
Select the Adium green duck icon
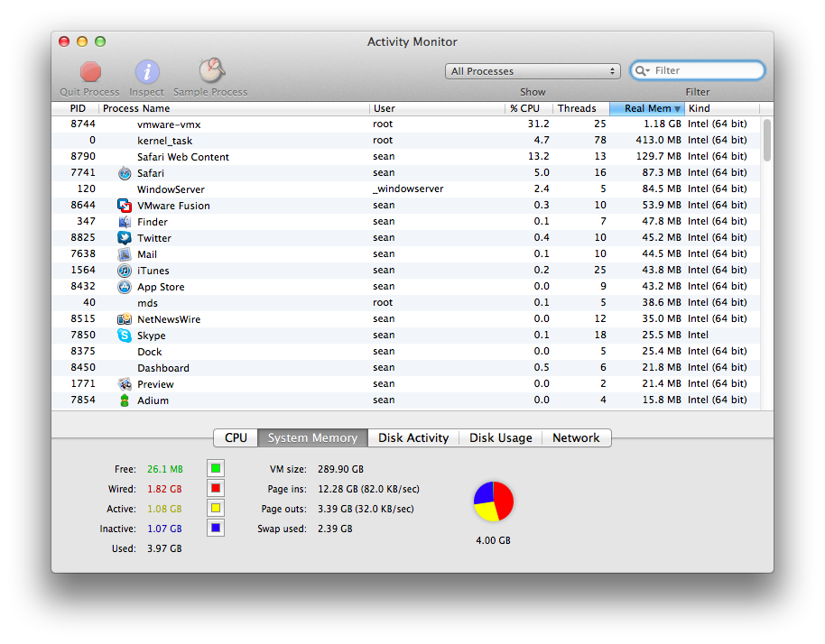(x=125, y=400)
